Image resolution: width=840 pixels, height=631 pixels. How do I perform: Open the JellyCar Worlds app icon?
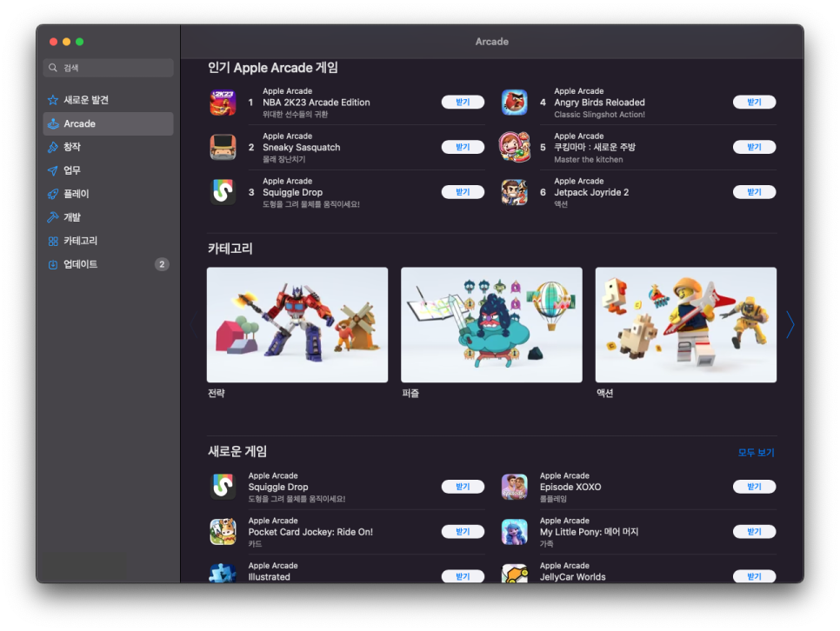[514, 573]
